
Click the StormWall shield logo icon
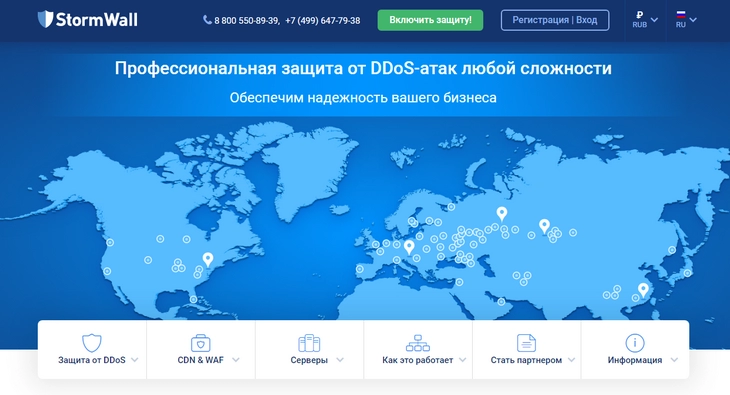45,19
